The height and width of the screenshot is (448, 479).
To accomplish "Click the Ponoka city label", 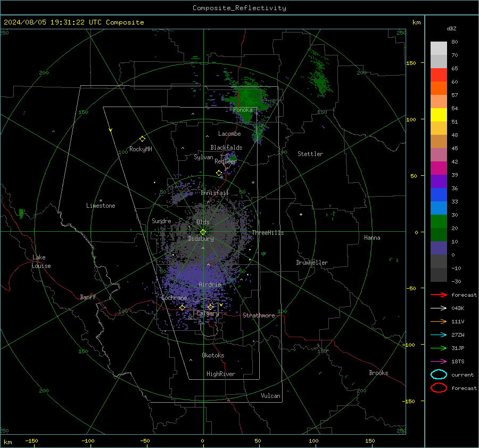I will click(243, 110).
